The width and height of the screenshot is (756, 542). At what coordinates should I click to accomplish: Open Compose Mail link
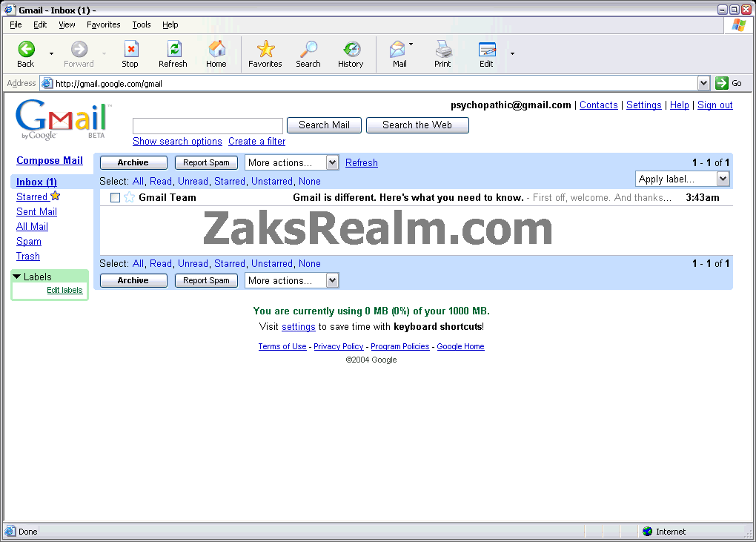[50, 161]
